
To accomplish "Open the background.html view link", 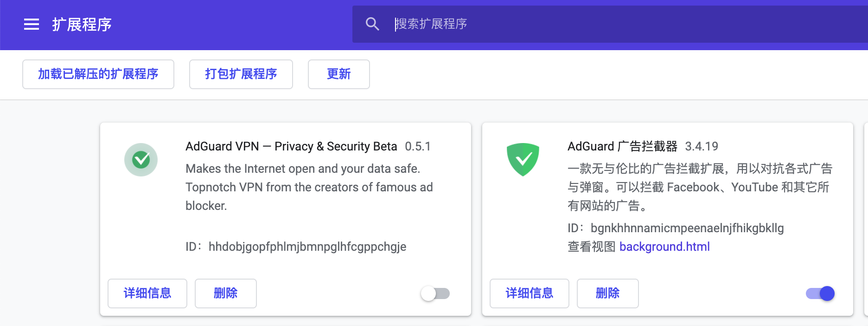I will 664,247.
